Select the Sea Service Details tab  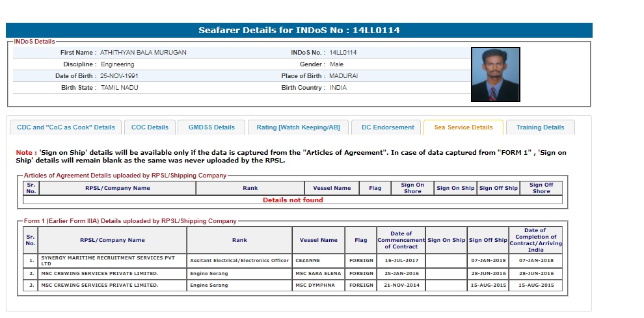pos(463,127)
